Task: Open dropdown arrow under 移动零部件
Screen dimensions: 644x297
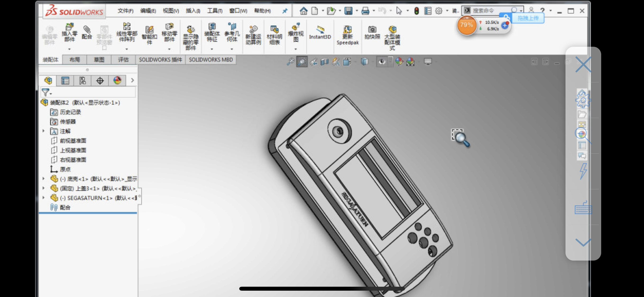Action: [169, 49]
